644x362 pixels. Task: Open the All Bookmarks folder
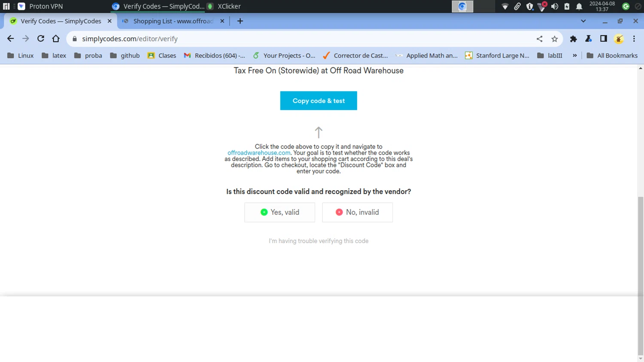coord(612,55)
